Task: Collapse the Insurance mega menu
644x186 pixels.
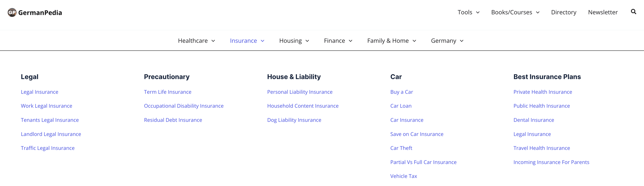Action: (247, 41)
